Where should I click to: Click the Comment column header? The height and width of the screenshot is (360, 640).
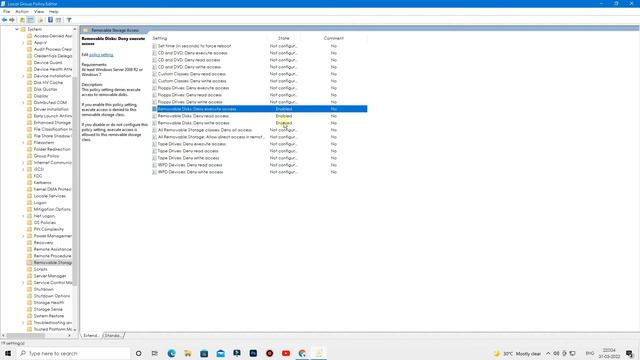pos(333,38)
